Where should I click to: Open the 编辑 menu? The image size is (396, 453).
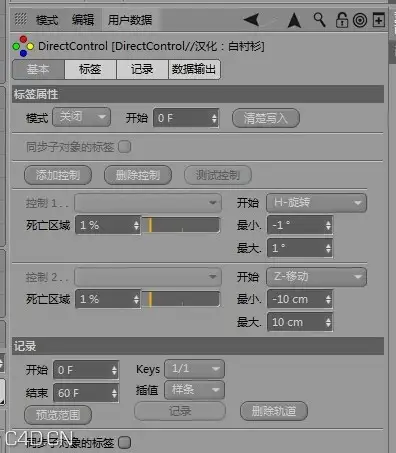click(x=83, y=20)
